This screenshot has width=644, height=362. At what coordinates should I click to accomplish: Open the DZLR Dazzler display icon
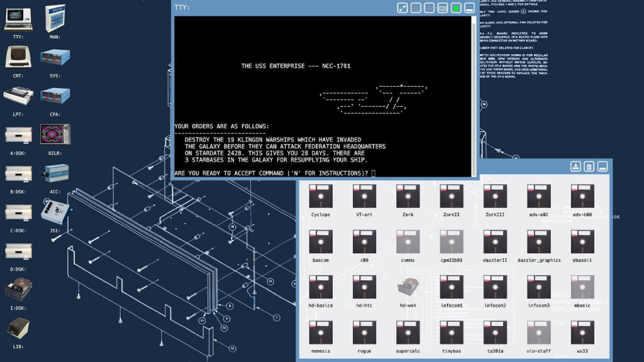click(x=55, y=134)
